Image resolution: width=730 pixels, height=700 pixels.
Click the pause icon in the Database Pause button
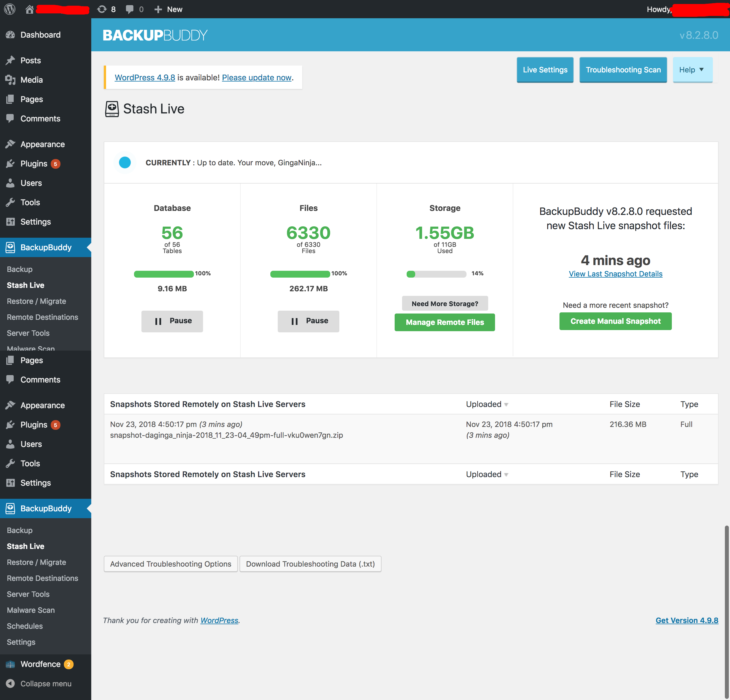[158, 321]
